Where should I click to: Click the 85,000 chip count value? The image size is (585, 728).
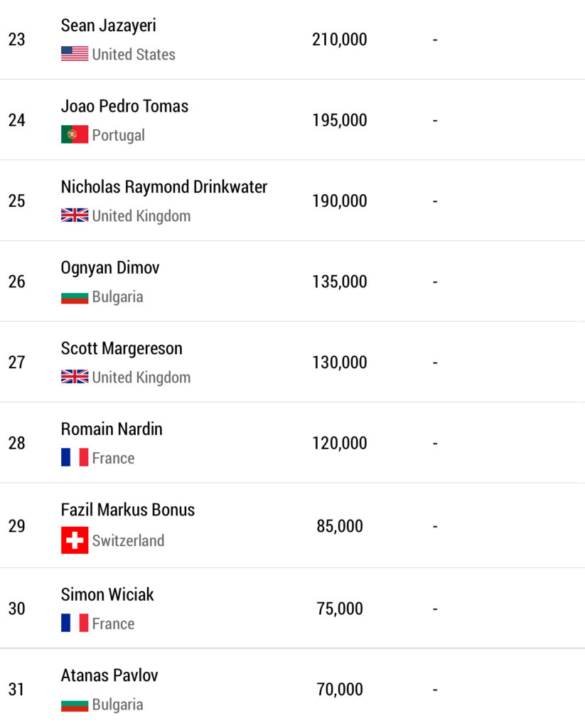tap(340, 527)
